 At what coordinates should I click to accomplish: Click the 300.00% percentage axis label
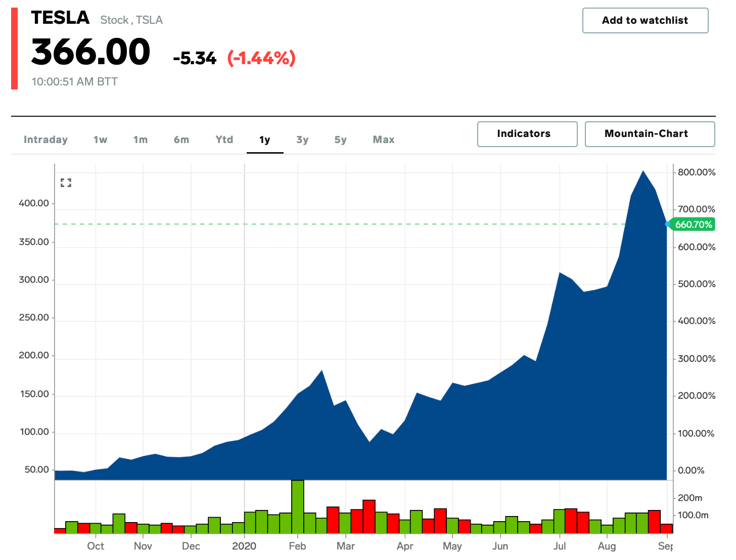tap(697, 359)
